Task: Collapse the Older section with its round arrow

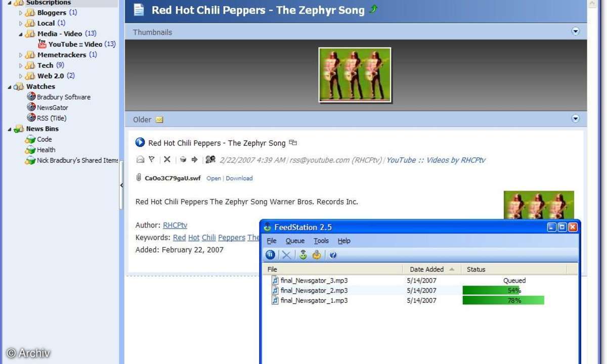Action: pyautogui.click(x=575, y=119)
